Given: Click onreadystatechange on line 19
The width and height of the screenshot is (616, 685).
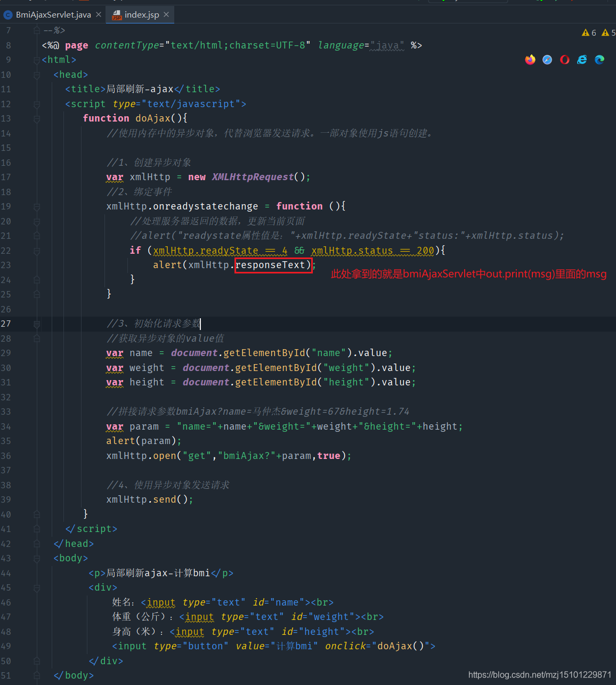Looking at the screenshot, I should point(206,206).
